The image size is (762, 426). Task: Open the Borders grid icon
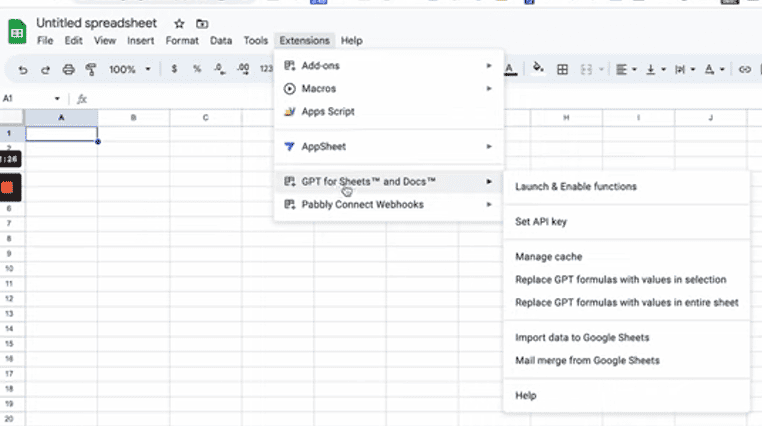coord(562,69)
